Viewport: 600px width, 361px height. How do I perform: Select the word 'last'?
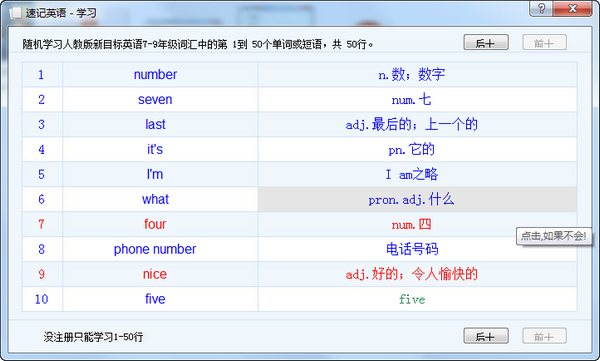[155, 124]
